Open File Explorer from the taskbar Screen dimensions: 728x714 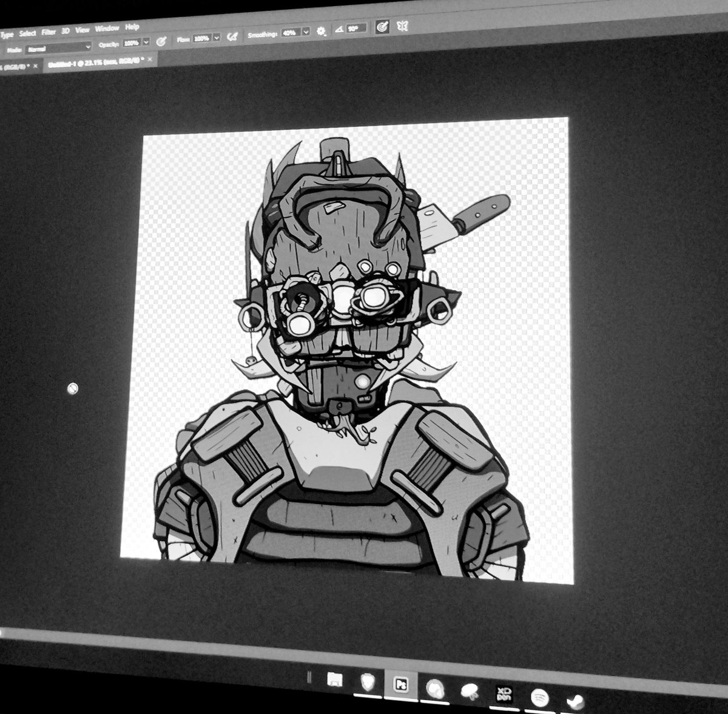[x=334, y=678]
